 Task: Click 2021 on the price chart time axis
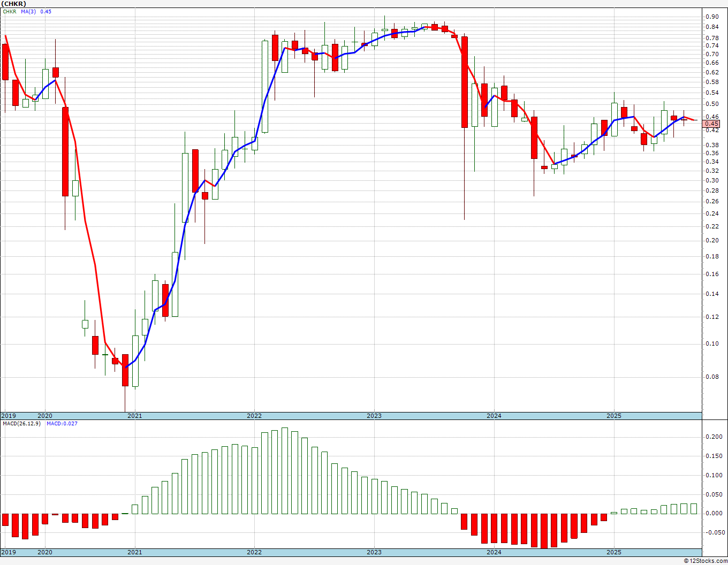point(134,416)
